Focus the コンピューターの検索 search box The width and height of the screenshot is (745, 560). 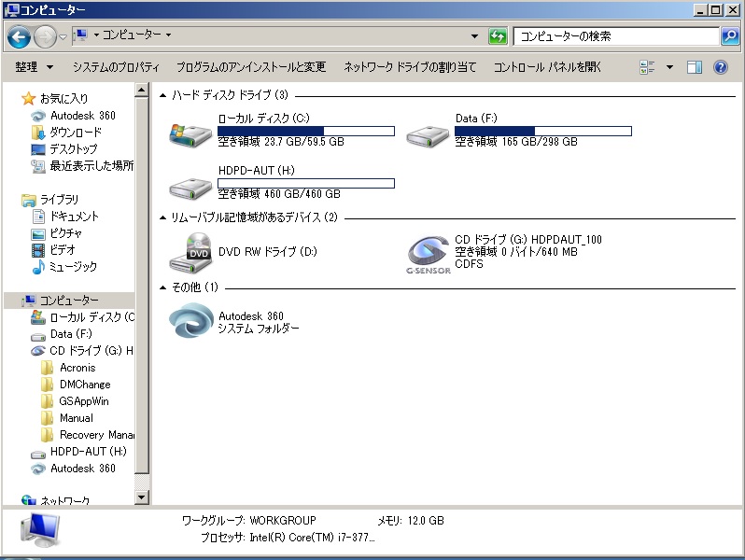click(x=616, y=36)
